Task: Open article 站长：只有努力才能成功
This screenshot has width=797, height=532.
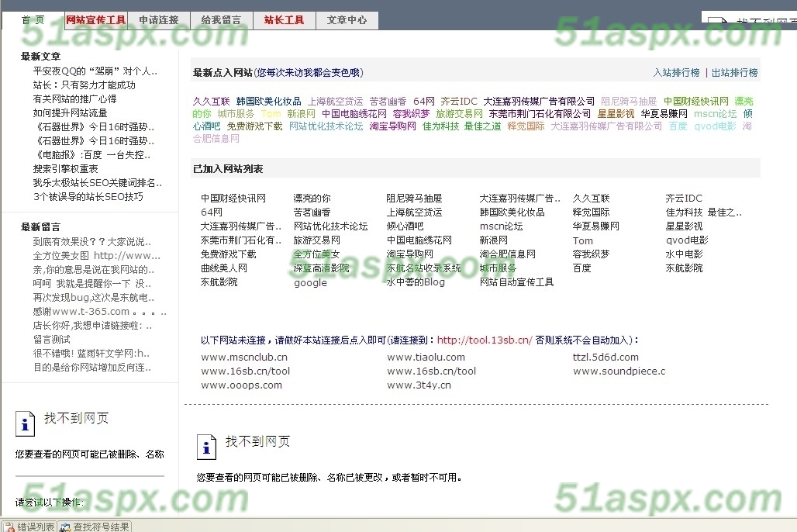Action: 85,85
